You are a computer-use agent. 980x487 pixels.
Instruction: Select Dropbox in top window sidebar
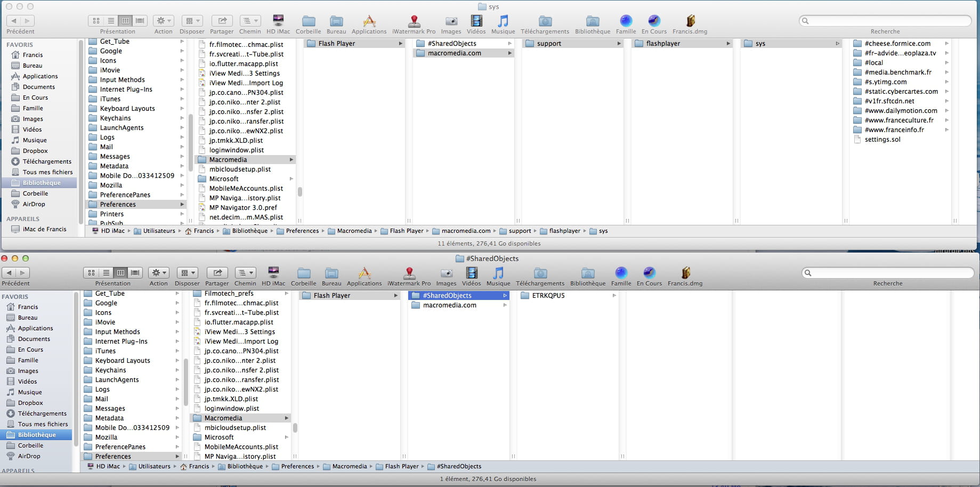pyautogui.click(x=35, y=151)
